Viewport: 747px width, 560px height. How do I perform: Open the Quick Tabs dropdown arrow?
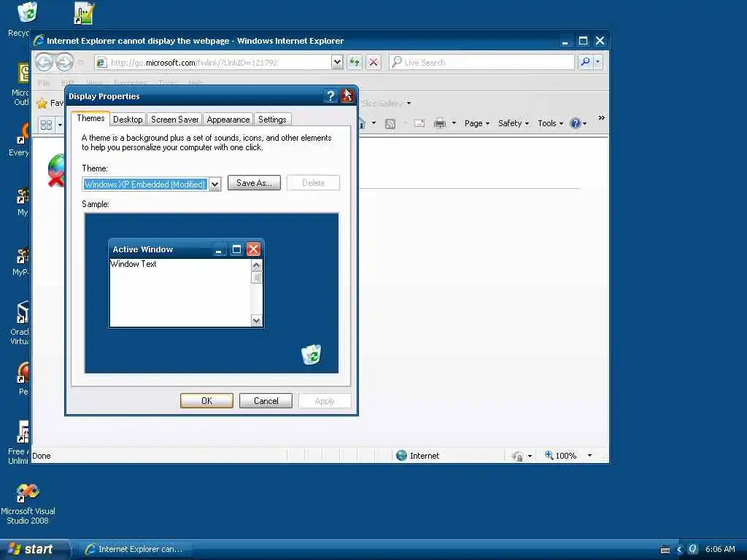[60, 125]
